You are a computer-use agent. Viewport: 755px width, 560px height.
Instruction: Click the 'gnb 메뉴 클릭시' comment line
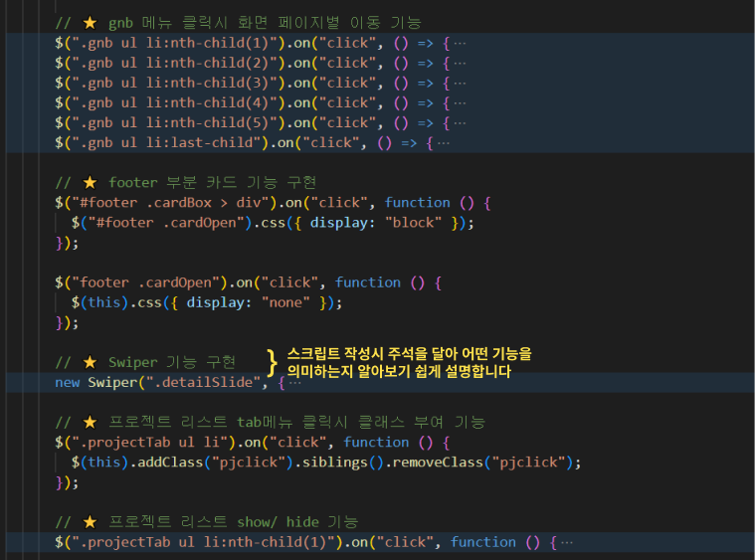coord(239,22)
